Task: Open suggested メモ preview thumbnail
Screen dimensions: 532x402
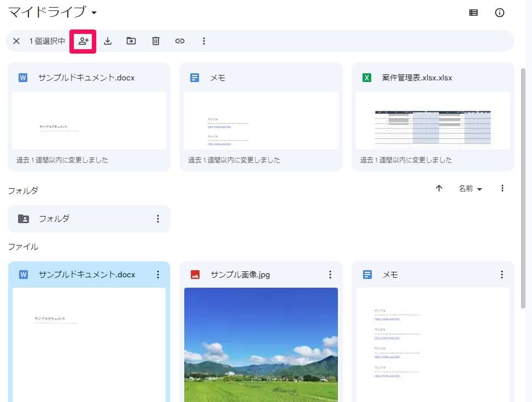Action: (261, 120)
